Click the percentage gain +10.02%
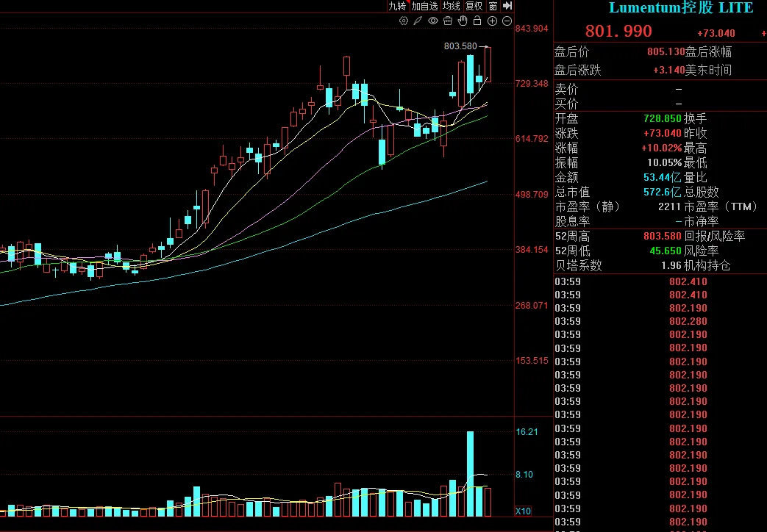 [661, 148]
